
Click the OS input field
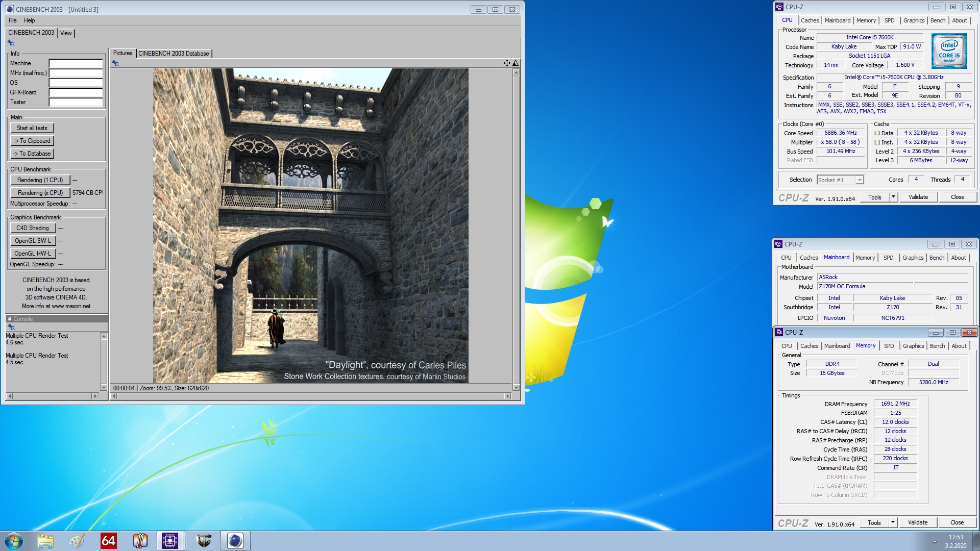point(76,83)
